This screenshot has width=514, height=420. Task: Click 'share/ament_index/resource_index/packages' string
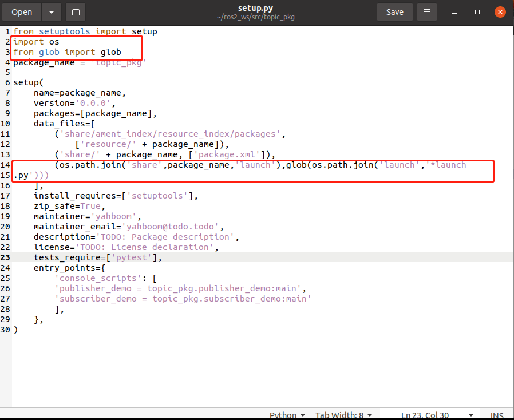(x=170, y=134)
